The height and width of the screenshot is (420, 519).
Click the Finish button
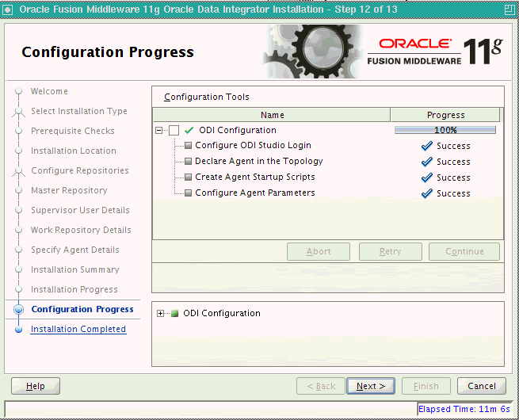(x=426, y=386)
